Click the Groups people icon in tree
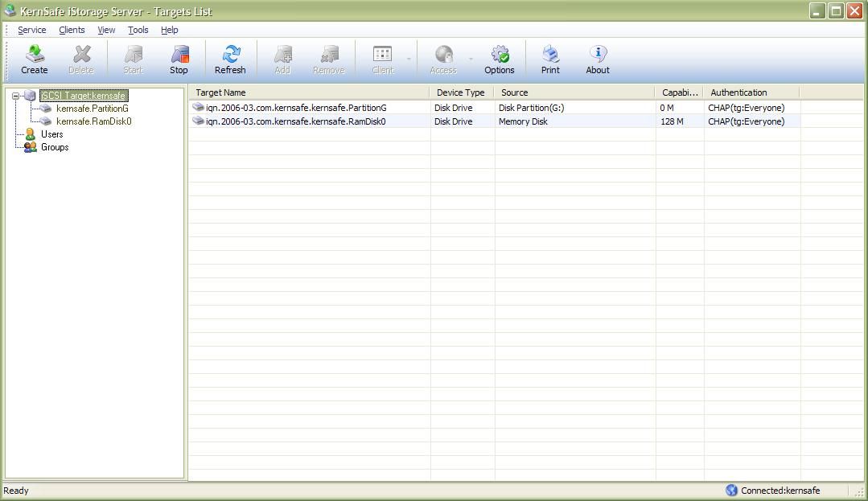 click(x=31, y=147)
